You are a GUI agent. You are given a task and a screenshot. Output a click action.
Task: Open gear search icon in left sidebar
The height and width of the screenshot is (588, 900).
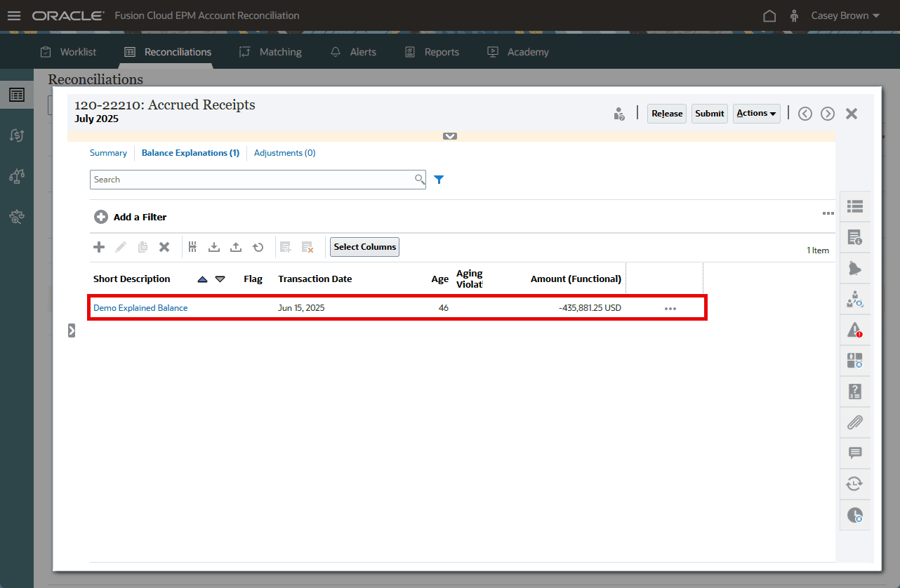(x=17, y=217)
